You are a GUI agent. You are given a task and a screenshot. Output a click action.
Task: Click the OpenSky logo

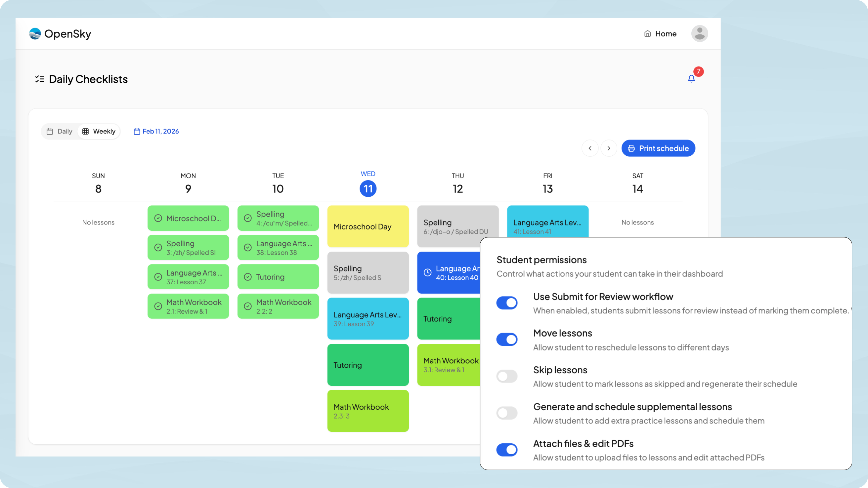[61, 33]
